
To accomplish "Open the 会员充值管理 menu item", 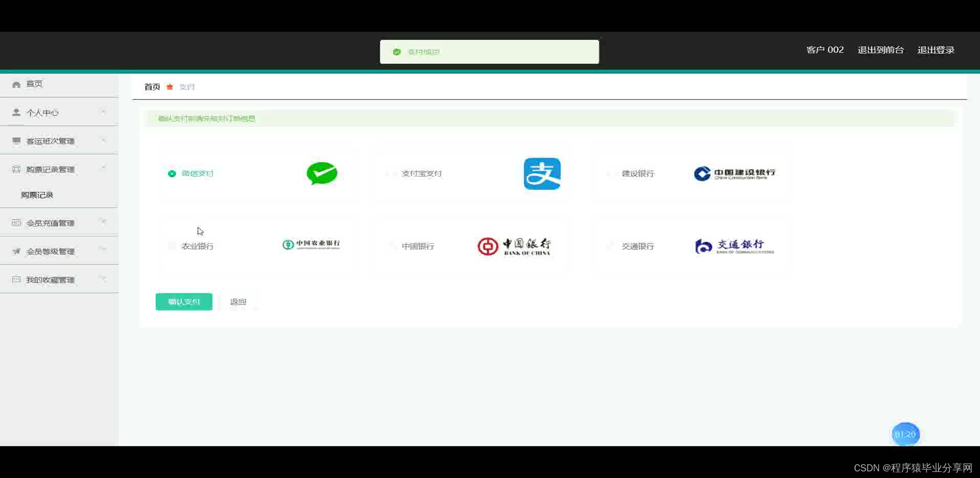I will tap(59, 223).
